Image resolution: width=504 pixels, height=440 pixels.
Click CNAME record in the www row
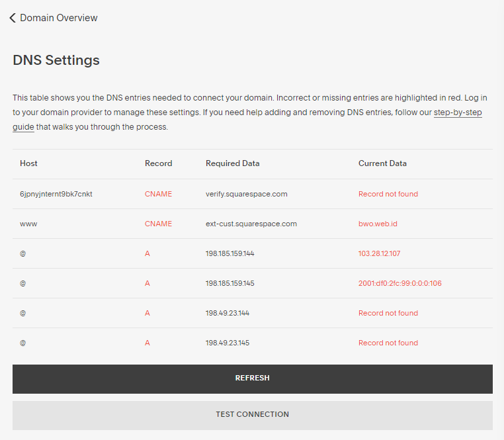158,224
